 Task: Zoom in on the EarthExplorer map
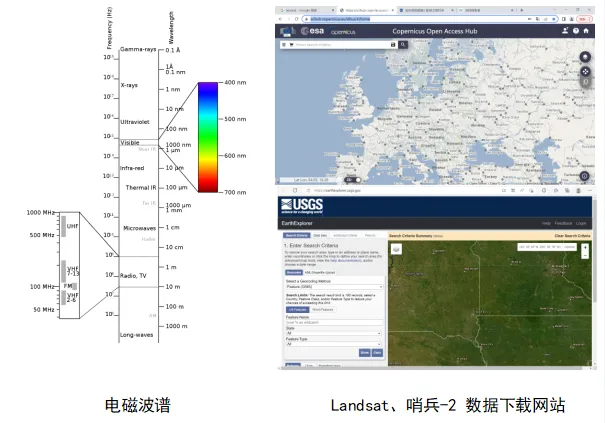[585, 247]
